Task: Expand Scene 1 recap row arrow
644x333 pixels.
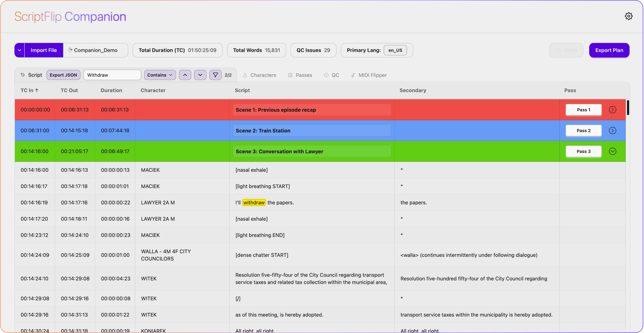Action: pyautogui.click(x=612, y=110)
